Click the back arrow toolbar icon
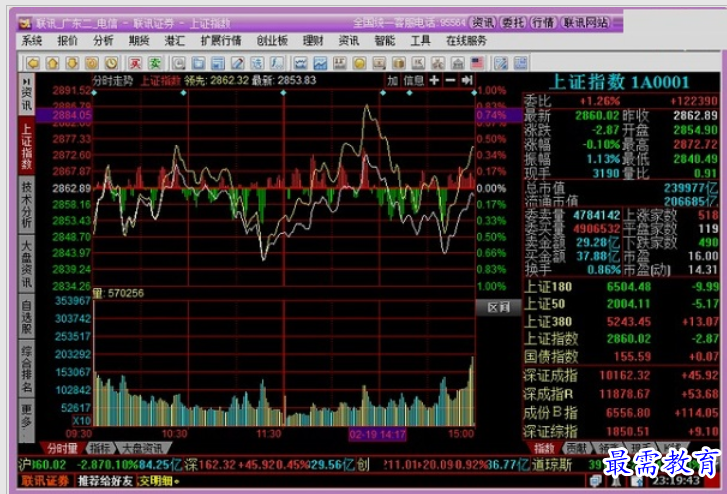Screen dimensions: 727x494 coord(33,63)
